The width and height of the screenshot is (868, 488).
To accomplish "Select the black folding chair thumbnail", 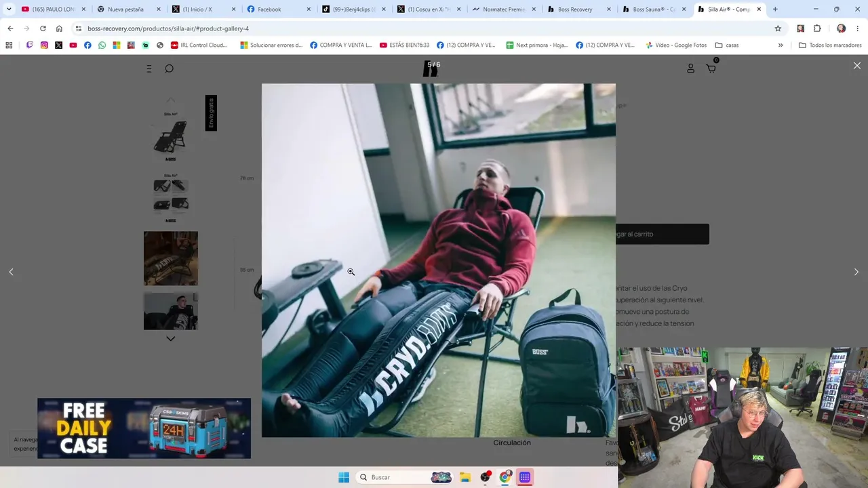I will coord(171,136).
